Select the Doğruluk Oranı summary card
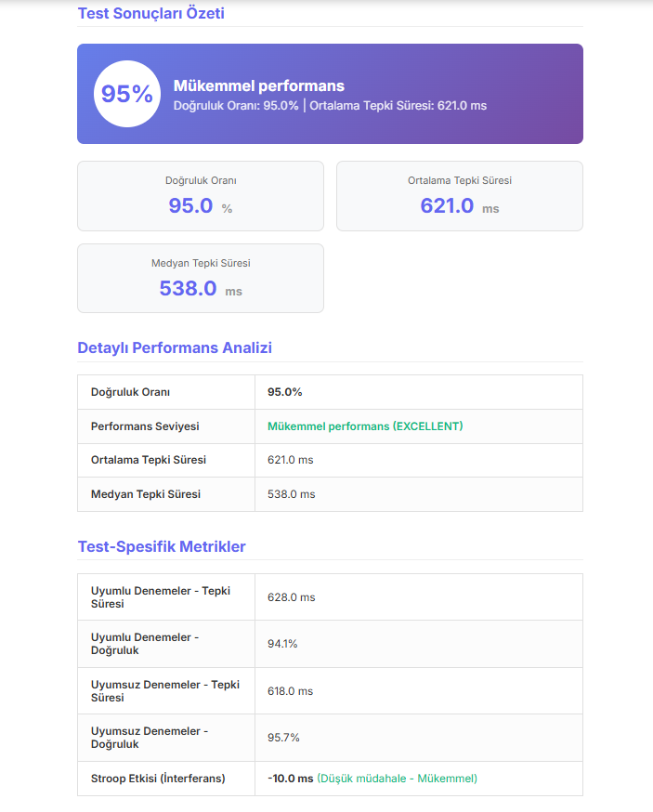The width and height of the screenshot is (653, 812). [x=200, y=196]
